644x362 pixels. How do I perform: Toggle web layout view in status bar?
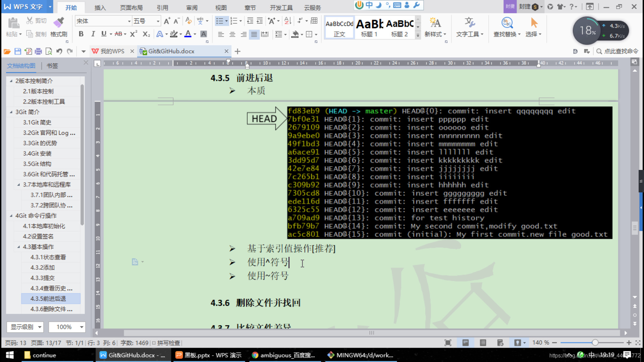(500, 343)
